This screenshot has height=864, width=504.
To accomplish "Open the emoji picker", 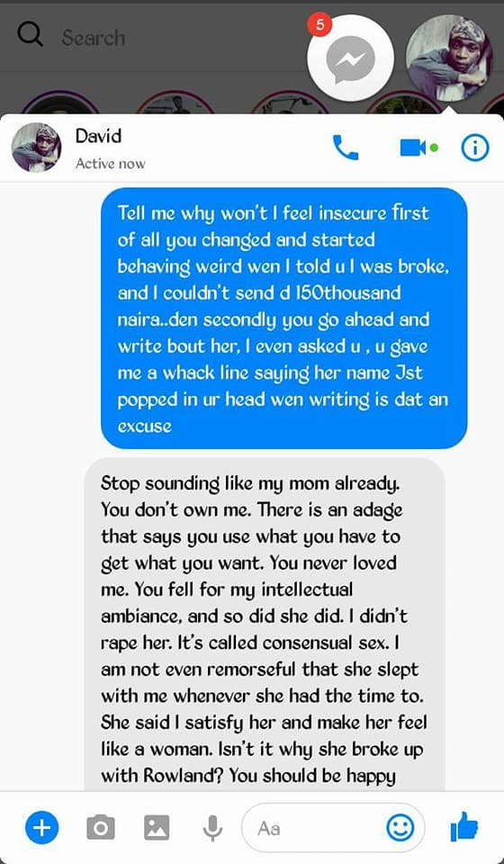I will click(x=400, y=827).
